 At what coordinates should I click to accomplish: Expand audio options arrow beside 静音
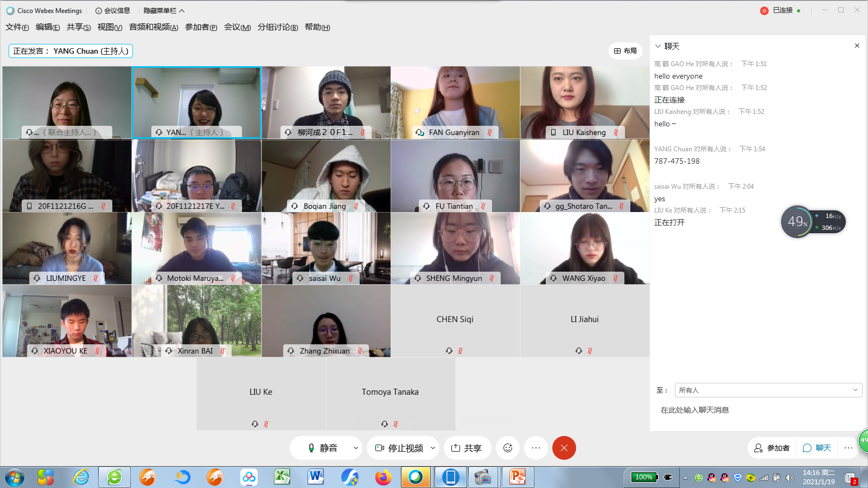point(356,448)
